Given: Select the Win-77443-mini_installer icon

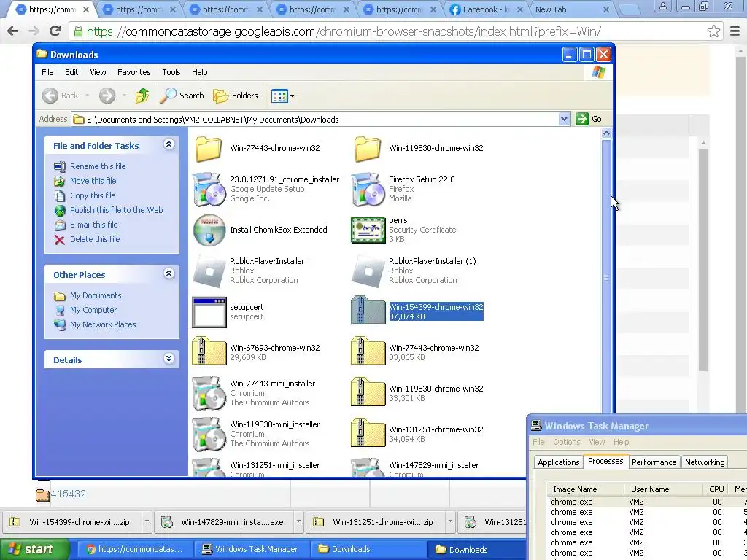Looking at the screenshot, I should 209,394.
